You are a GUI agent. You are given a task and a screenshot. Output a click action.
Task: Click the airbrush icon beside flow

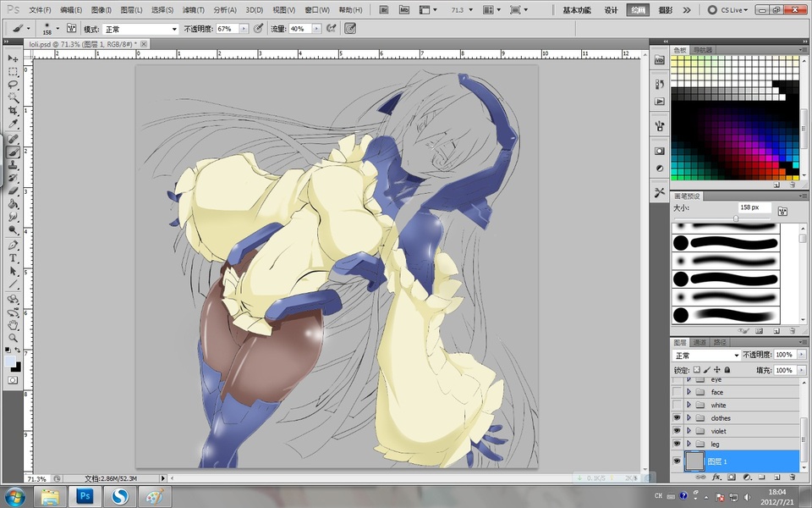pyautogui.click(x=332, y=28)
